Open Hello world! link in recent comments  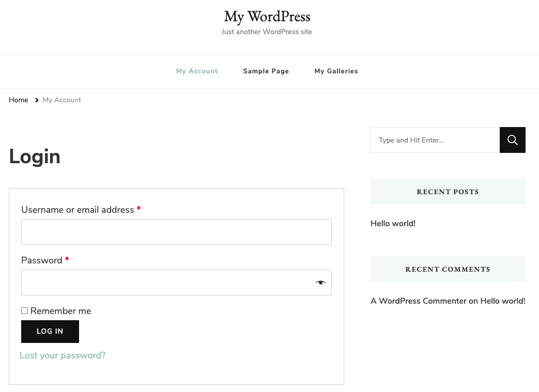click(502, 301)
